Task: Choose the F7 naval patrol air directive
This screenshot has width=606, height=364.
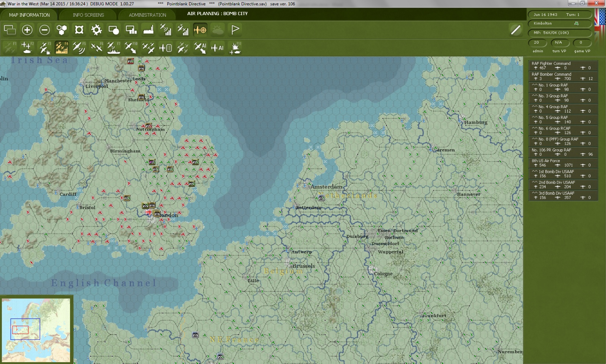Action: [113, 48]
